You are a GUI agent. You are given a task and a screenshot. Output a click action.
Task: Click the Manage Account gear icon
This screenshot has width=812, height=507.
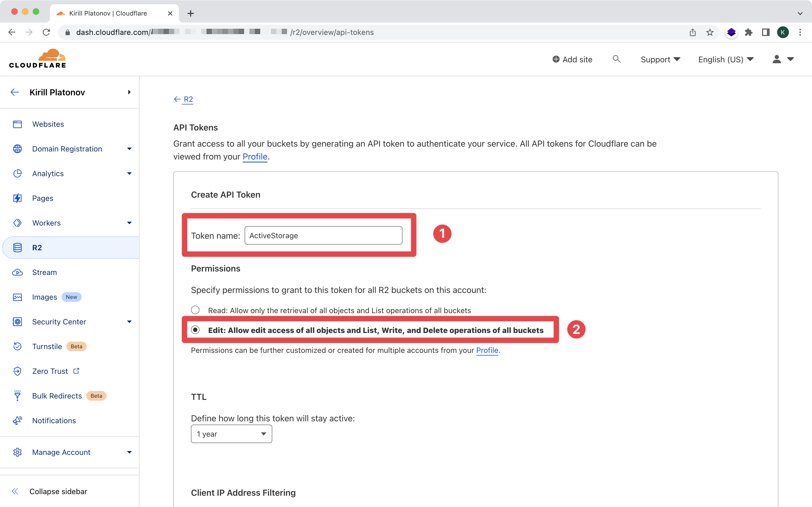[17, 452]
